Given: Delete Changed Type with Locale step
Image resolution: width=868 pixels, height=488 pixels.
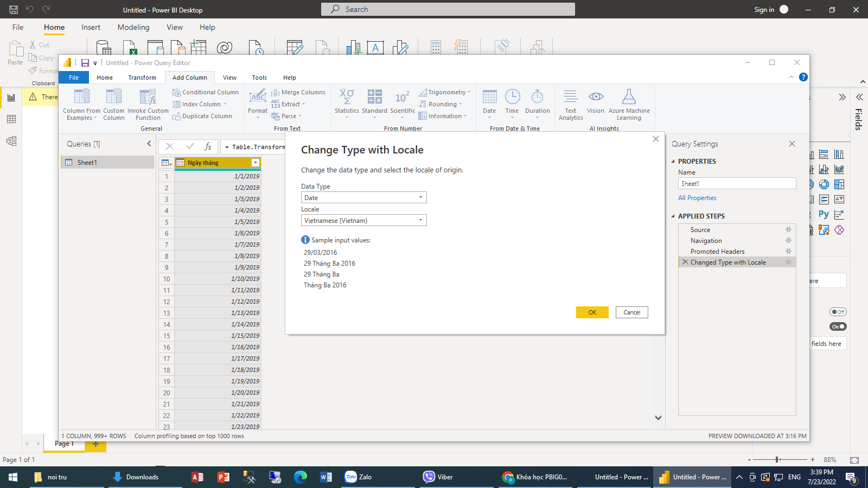Looking at the screenshot, I should coord(685,262).
